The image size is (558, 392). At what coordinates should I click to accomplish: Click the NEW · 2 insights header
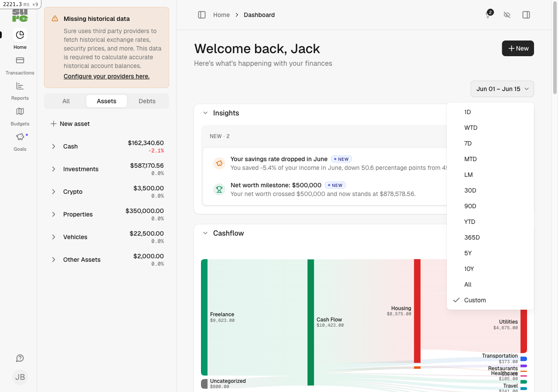tap(220, 136)
